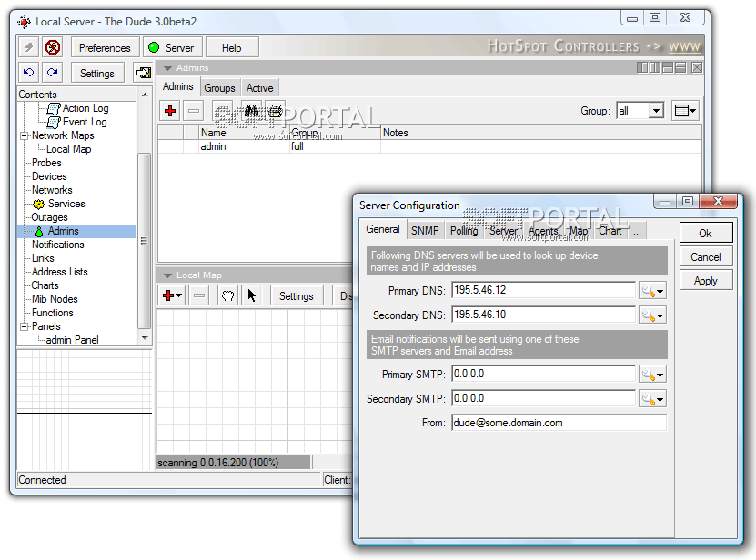The width and height of the screenshot is (756, 560).
Task: Click the redo arrow icon
Action: click(x=52, y=73)
